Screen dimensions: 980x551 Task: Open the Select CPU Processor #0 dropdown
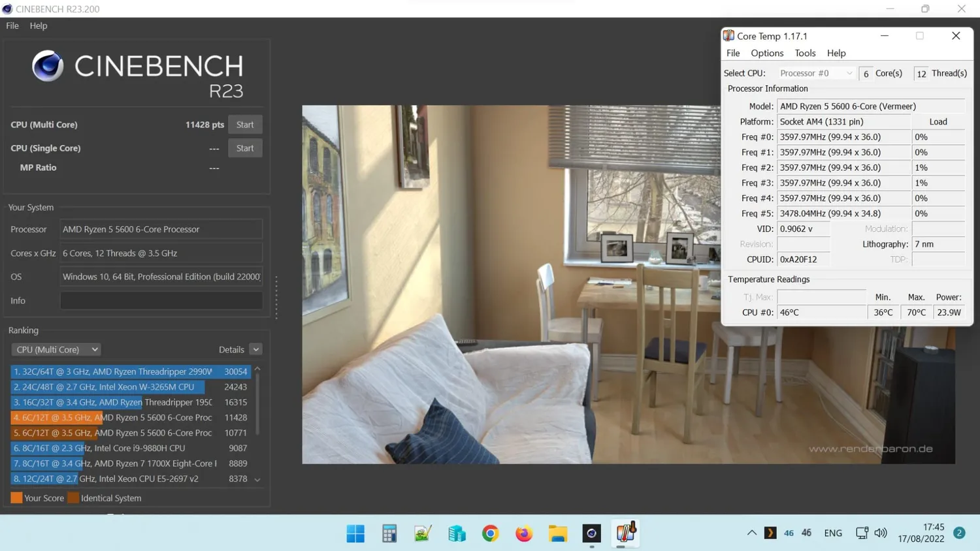point(816,73)
